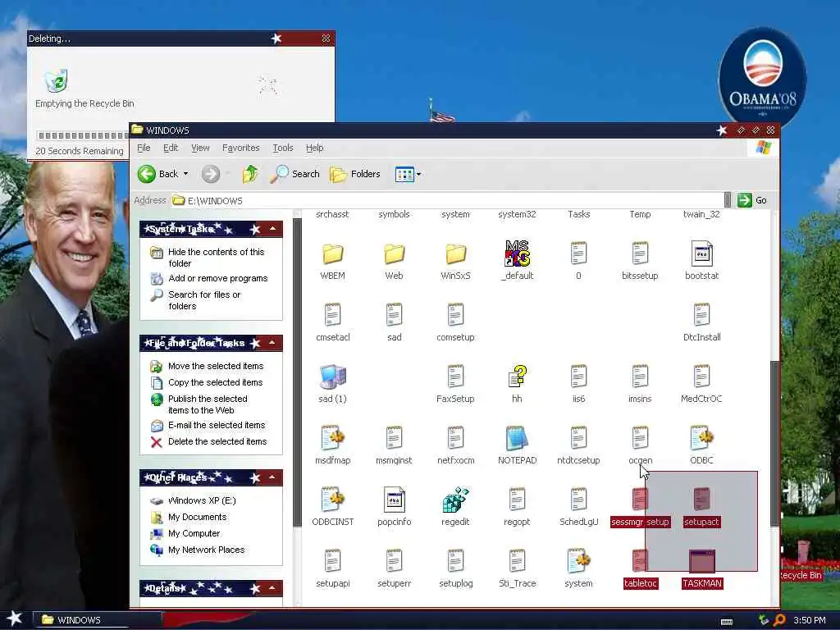Open the Views dropdown menu

(x=408, y=174)
